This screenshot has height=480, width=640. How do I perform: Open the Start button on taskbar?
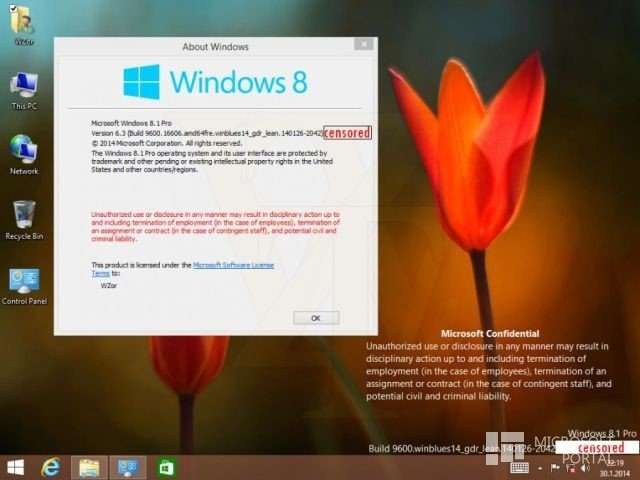(x=16, y=467)
